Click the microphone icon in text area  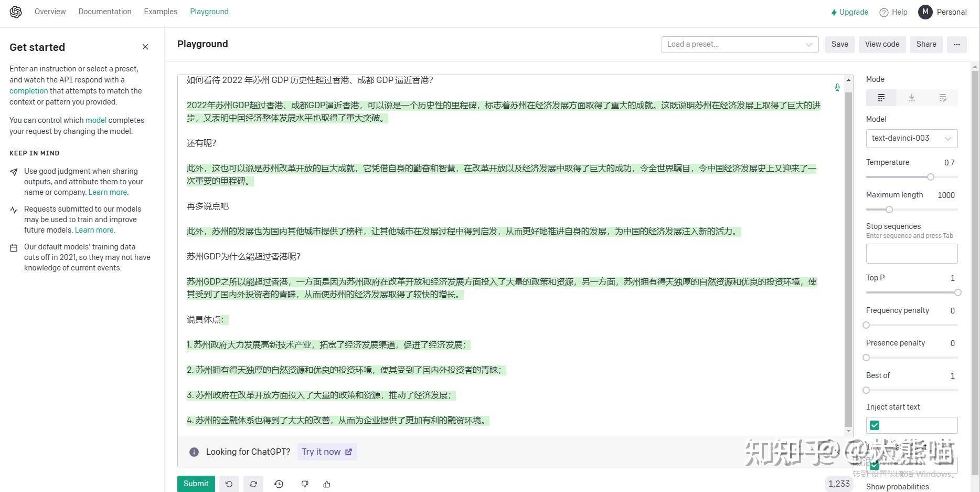click(x=837, y=87)
